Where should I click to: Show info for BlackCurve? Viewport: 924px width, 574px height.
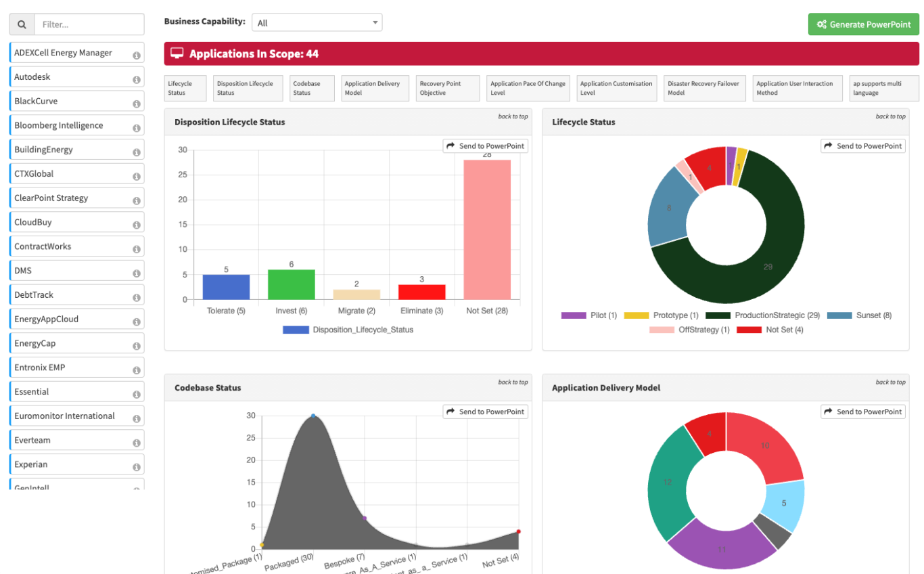point(137,104)
